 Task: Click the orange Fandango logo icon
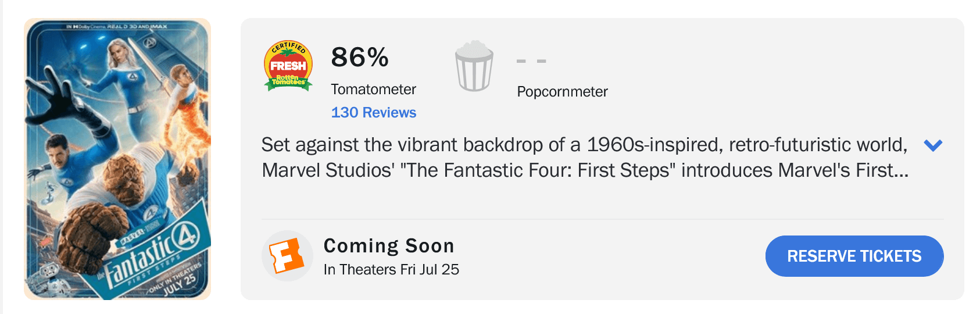click(288, 256)
